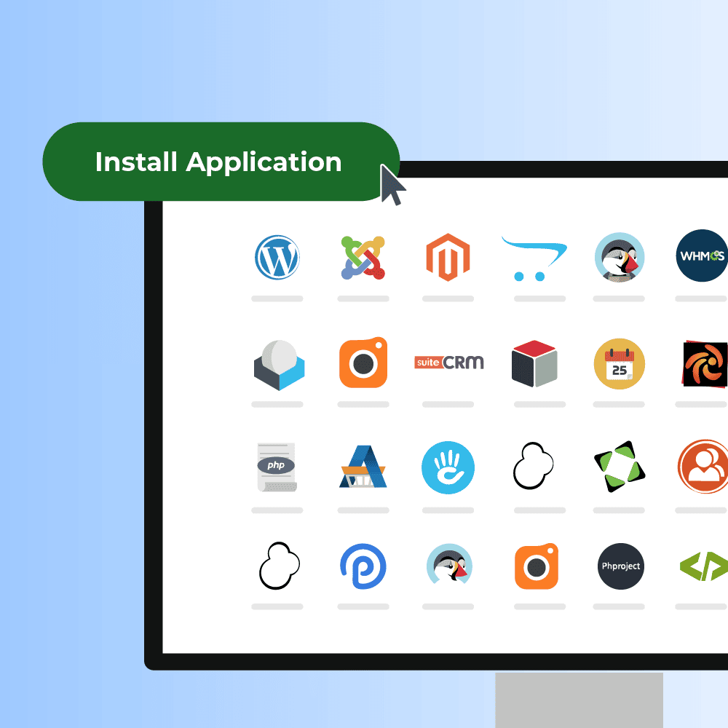Open the Magento application icon
The width and height of the screenshot is (728, 728).
[x=448, y=257]
